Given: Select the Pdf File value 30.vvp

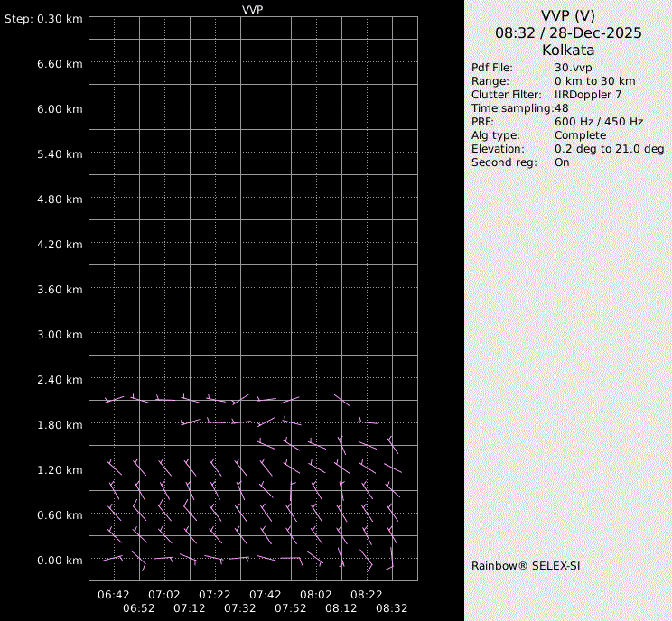Looking at the screenshot, I should point(573,68).
